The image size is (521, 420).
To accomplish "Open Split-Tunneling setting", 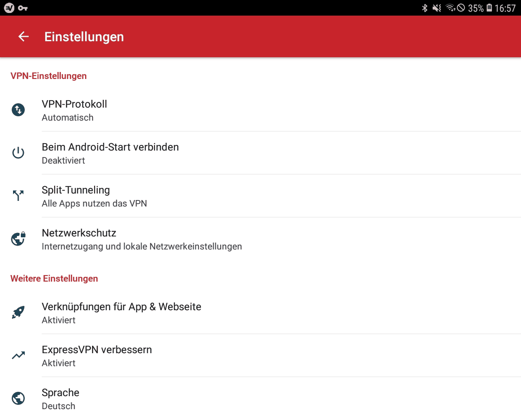I will pyautogui.click(x=260, y=196).
